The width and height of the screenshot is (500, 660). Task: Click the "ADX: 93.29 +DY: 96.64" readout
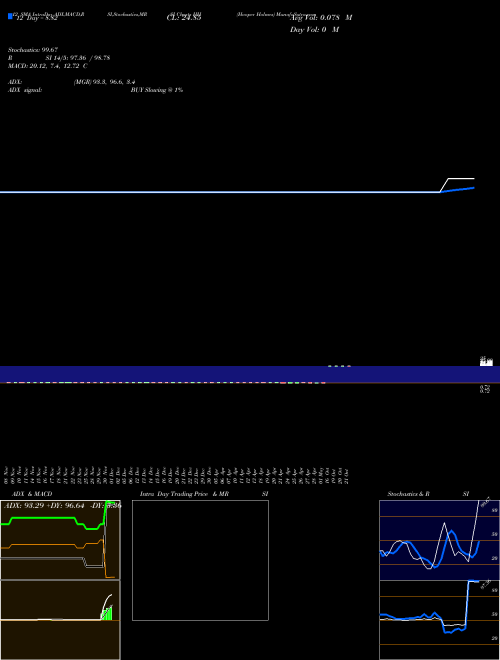click(x=44, y=506)
